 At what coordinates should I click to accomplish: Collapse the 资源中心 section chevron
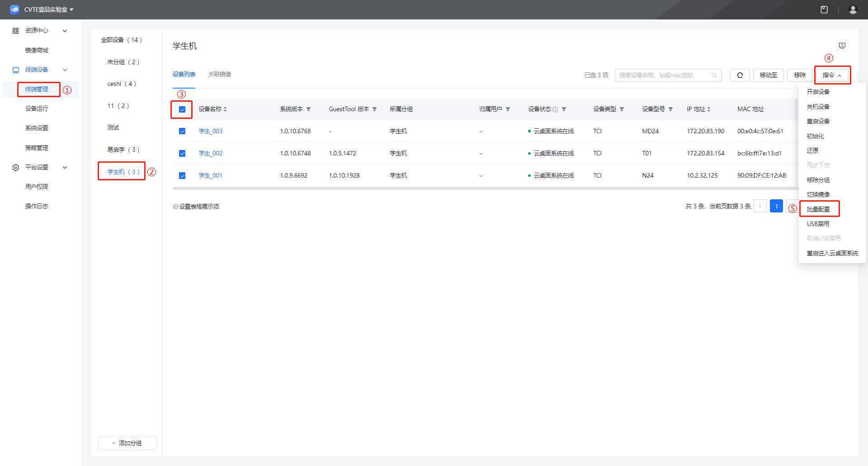(x=65, y=31)
